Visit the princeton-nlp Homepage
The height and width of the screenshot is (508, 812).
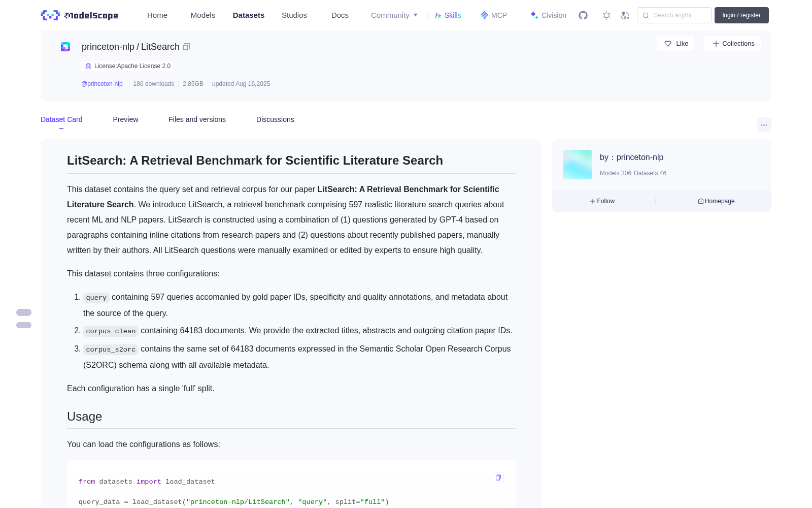click(x=716, y=201)
